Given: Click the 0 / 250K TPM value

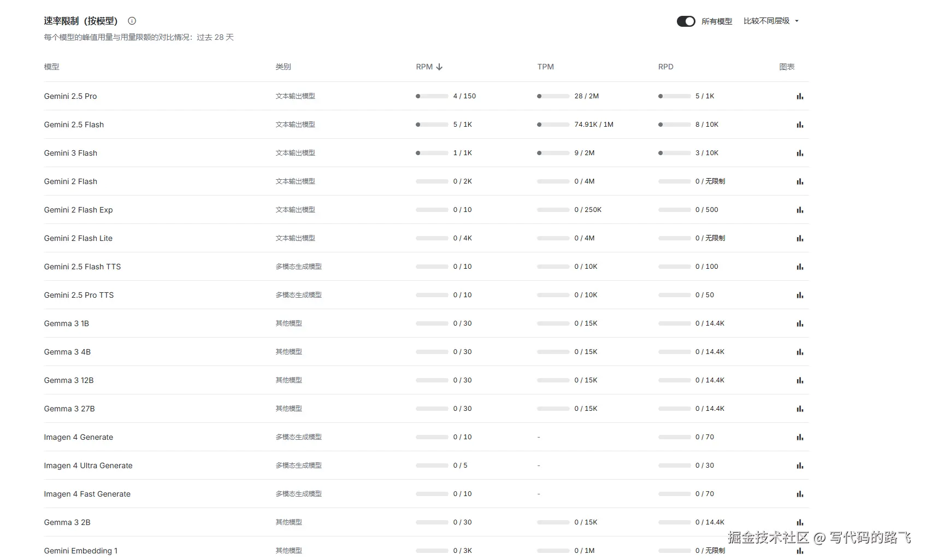Looking at the screenshot, I should 588,210.
